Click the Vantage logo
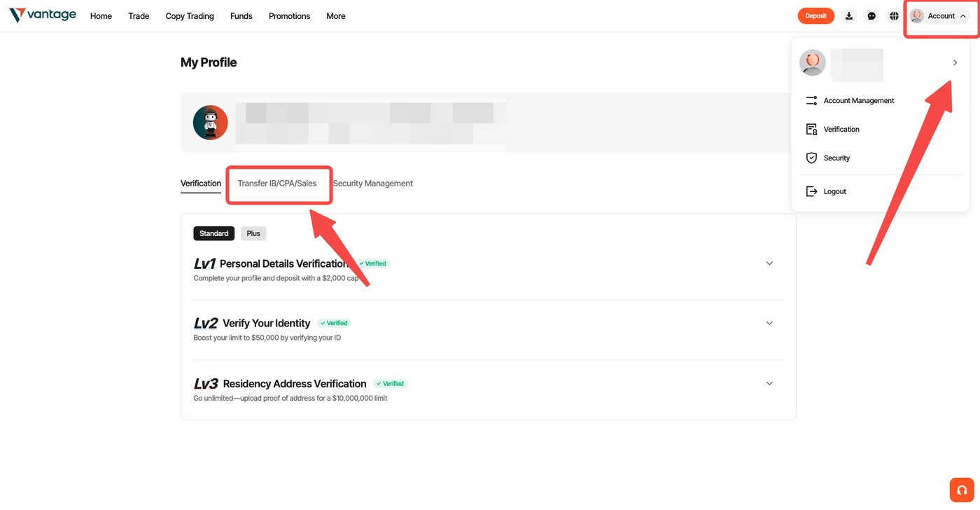This screenshot has height=510, width=980. pos(43,15)
